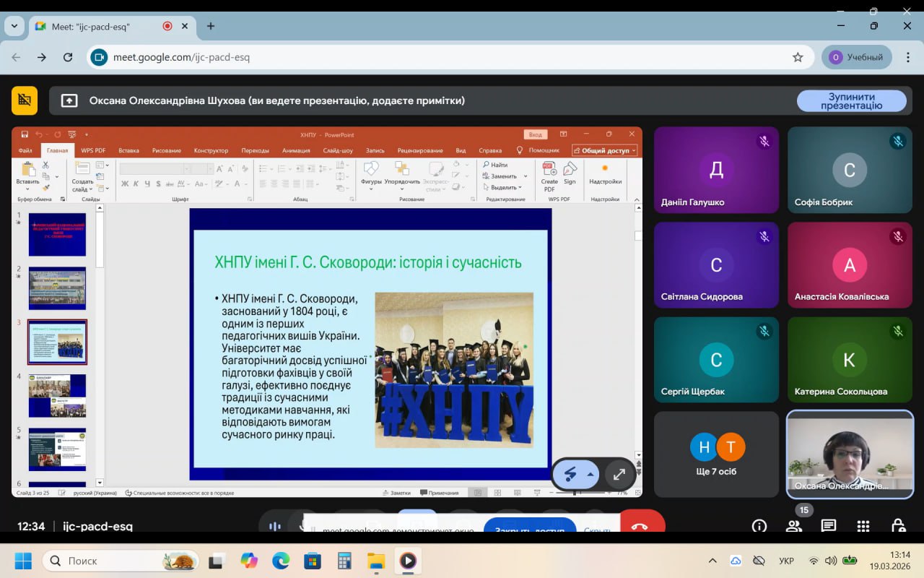Screen dimensions: 924x578
Task: Switch to the Вставка ribbon tab
Action: pyautogui.click(x=128, y=150)
